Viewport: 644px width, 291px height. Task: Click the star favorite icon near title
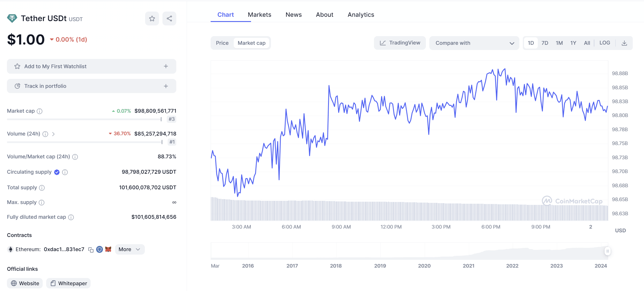click(x=152, y=19)
